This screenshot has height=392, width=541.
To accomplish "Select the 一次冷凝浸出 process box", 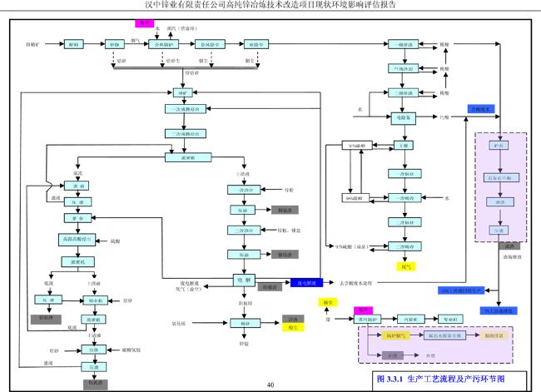I will click(183, 109).
